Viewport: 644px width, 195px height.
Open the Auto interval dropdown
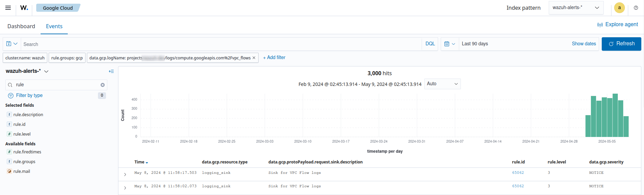pyautogui.click(x=442, y=84)
